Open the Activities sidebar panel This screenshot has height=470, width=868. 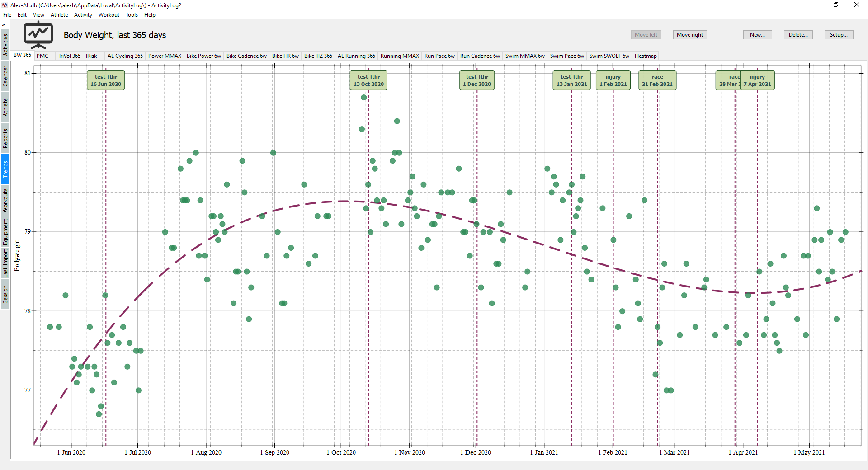click(5, 45)
